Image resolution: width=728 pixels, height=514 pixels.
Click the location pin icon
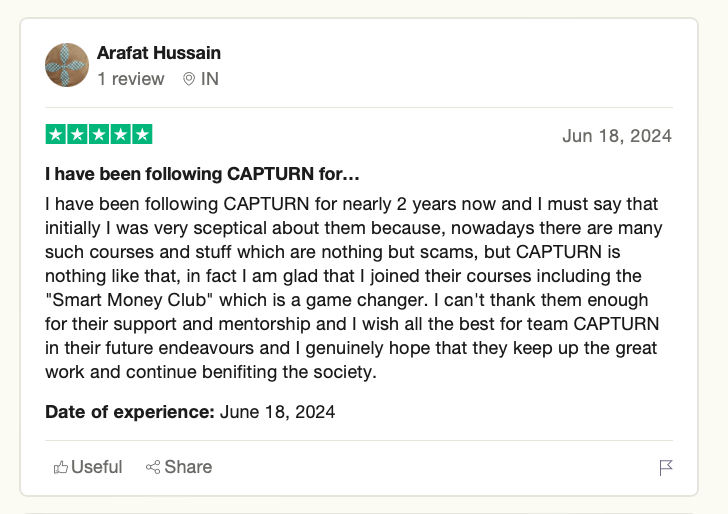pyautogui.click(x=188, y=79)
